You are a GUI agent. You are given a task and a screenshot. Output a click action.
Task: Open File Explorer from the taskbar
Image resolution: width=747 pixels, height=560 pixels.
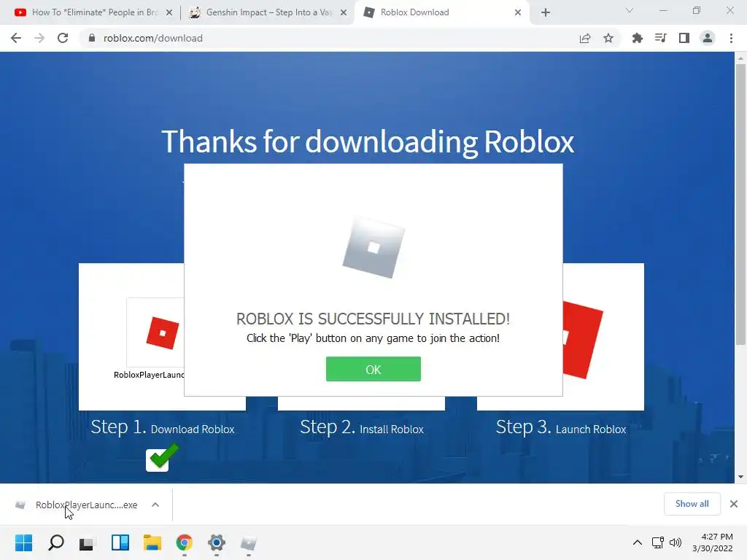(x=152, y=542)
